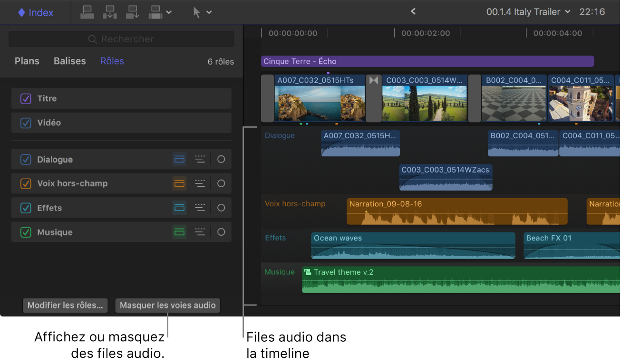The image size is (621, 364).
Task: Expand subroles for Voix hors-champ
Action: (200, 183)
